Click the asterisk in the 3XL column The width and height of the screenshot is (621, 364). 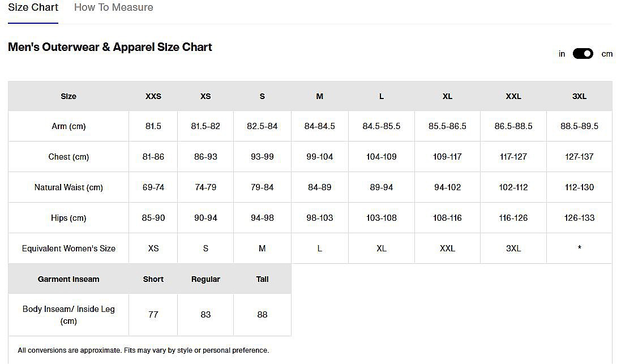pyautogui.click(x=579, y=249)
